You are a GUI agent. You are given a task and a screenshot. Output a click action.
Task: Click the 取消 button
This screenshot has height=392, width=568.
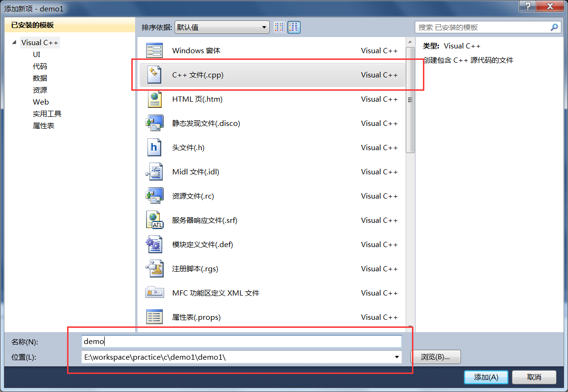tap(534, 377)
